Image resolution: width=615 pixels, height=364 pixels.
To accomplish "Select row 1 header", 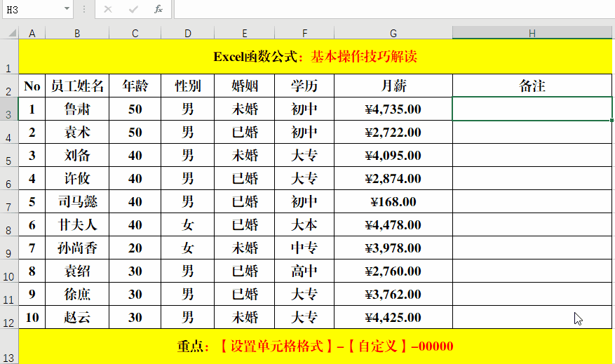I will [x=9, y=57].
